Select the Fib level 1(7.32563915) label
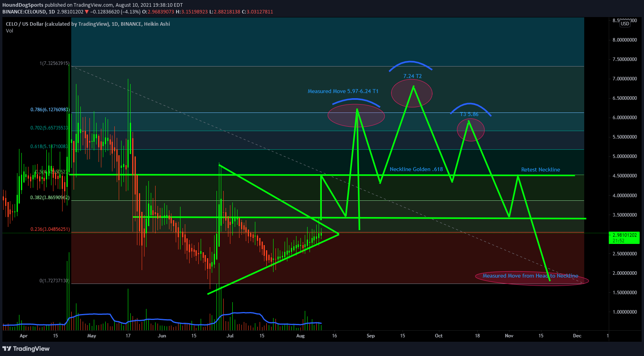Image resolution: width=644 pixels, height=356 pixels. pyautogui.click(x=54, y=63)
